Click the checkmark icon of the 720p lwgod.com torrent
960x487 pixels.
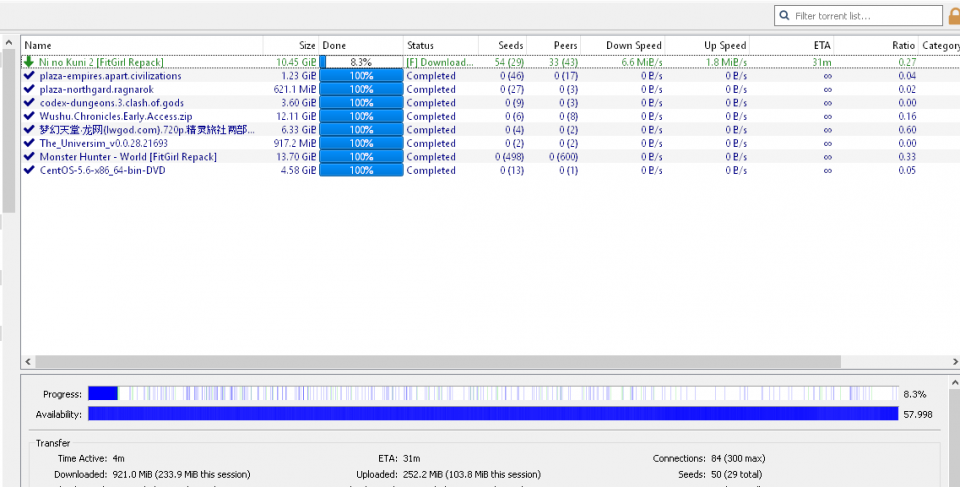click(29, 129)
